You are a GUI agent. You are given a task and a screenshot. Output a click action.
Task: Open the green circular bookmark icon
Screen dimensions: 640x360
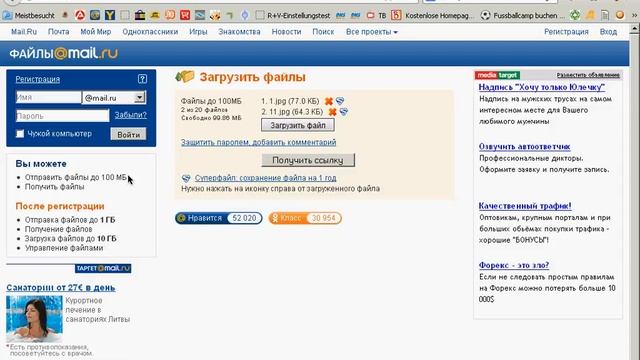point(575,16)
